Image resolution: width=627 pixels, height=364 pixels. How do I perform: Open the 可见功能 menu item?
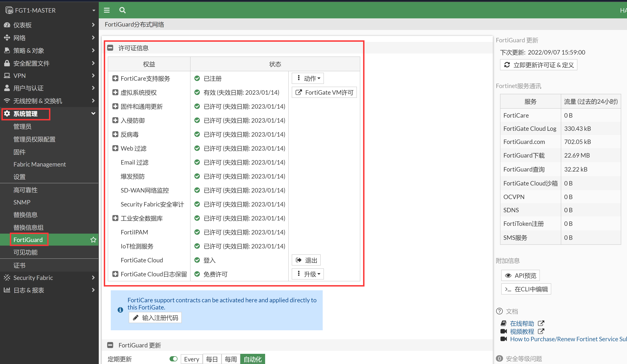tap(25, 252)
